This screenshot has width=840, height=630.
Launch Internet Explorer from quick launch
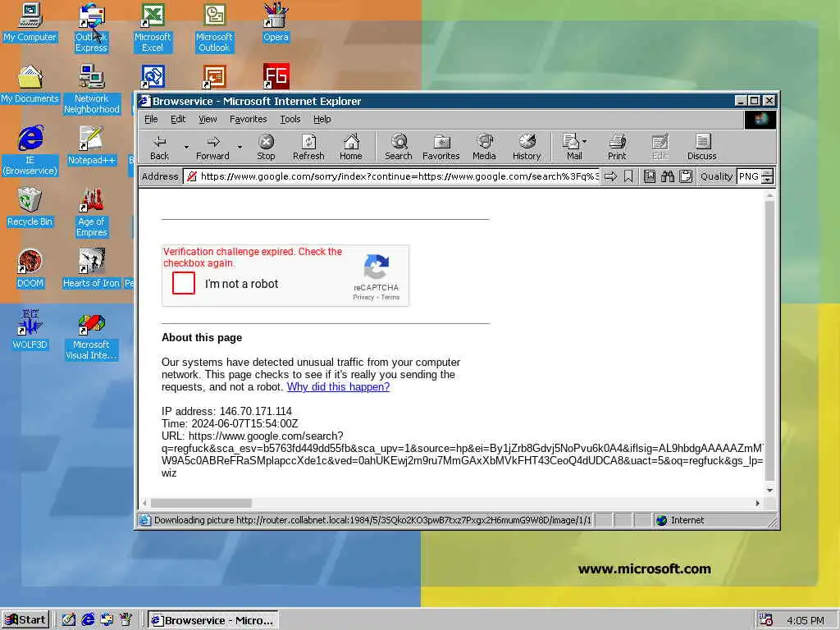point(88,620)
